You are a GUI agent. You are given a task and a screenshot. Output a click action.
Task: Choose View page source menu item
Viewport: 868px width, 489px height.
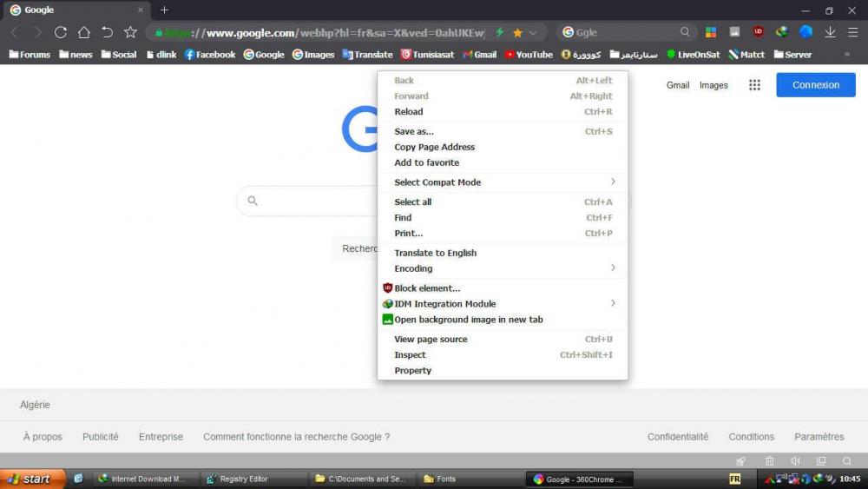[x=503, y=340]
